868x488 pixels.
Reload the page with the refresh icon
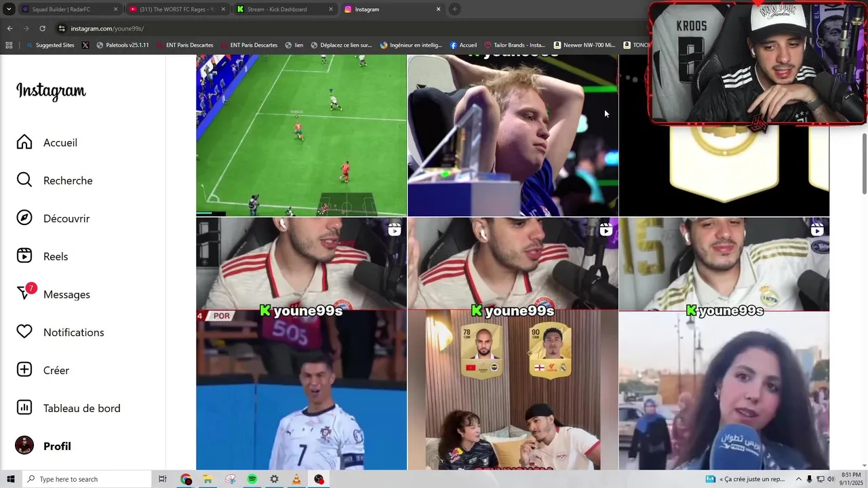pos(42,28)
